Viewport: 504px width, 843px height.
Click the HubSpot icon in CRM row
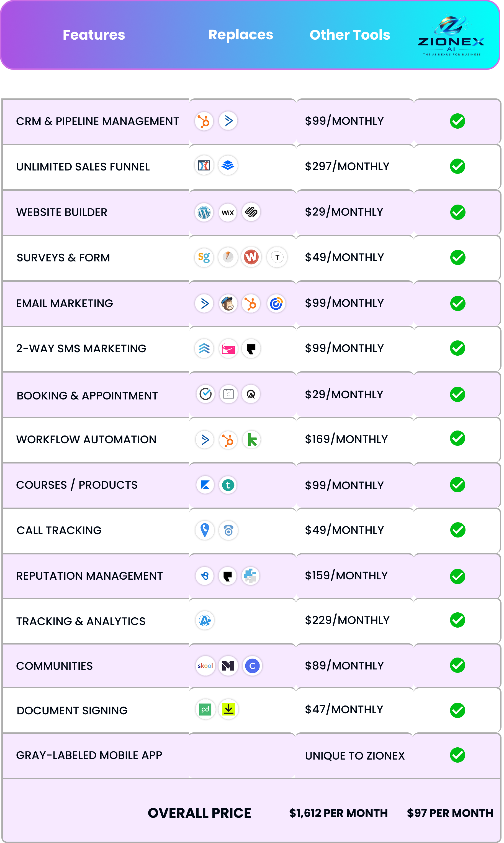point(204,121)
